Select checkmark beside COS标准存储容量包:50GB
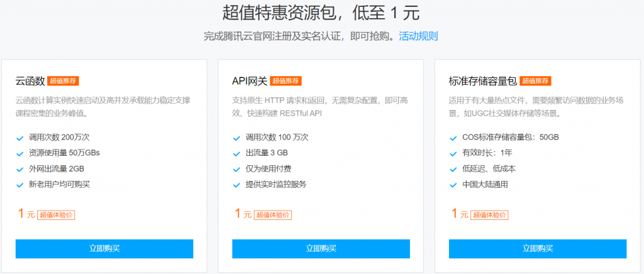644x274 pixels. 453,138
